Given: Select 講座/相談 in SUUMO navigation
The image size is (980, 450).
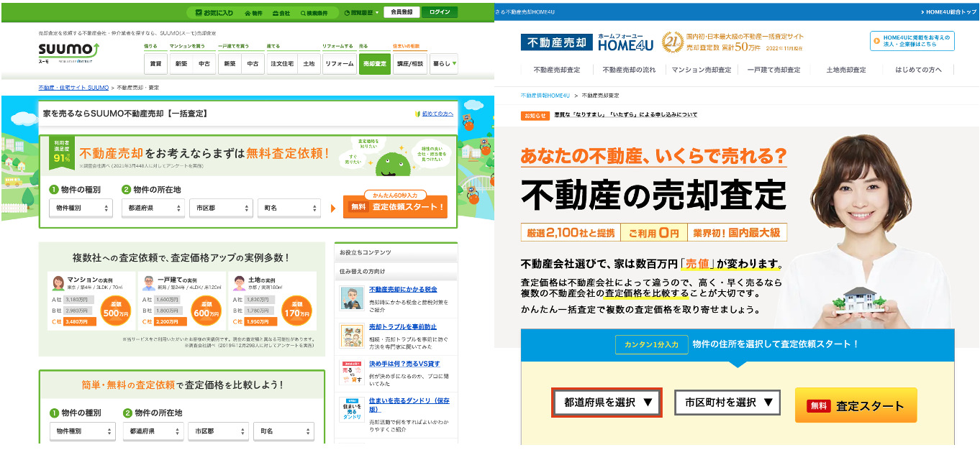Looking at the screenshot, I should [410, 64].
